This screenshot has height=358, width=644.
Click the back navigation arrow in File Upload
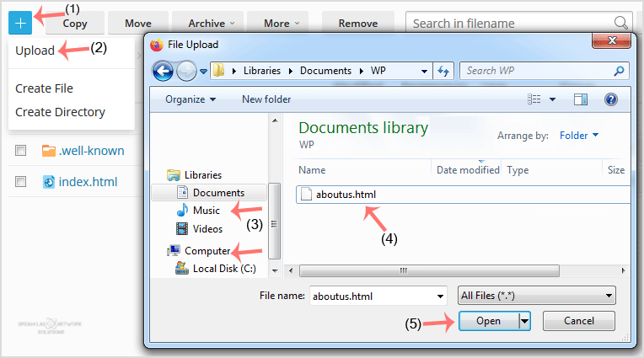point(163,71)
